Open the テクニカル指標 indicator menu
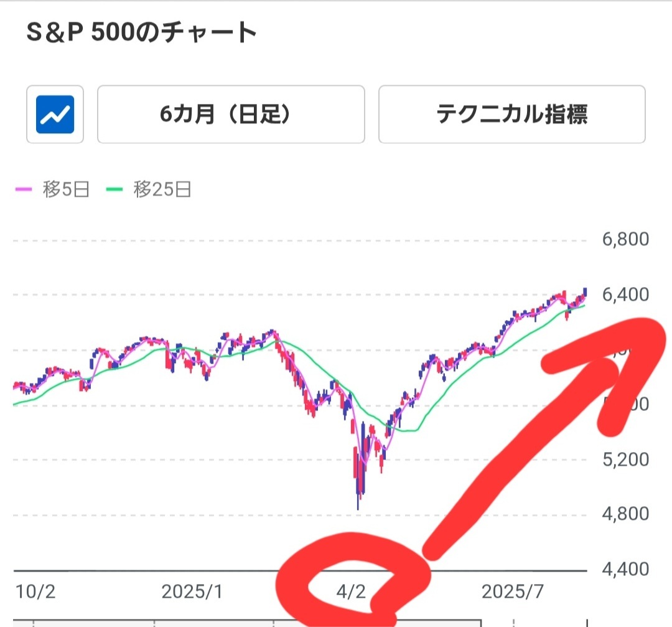672x627 pixels. click(511, 114)
